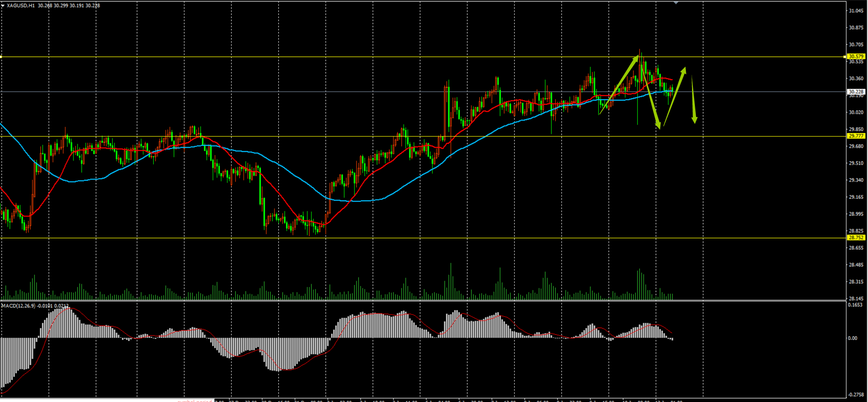
Task: Click the XAGUSD,H1 symbol label
Action: click(21, 6)
